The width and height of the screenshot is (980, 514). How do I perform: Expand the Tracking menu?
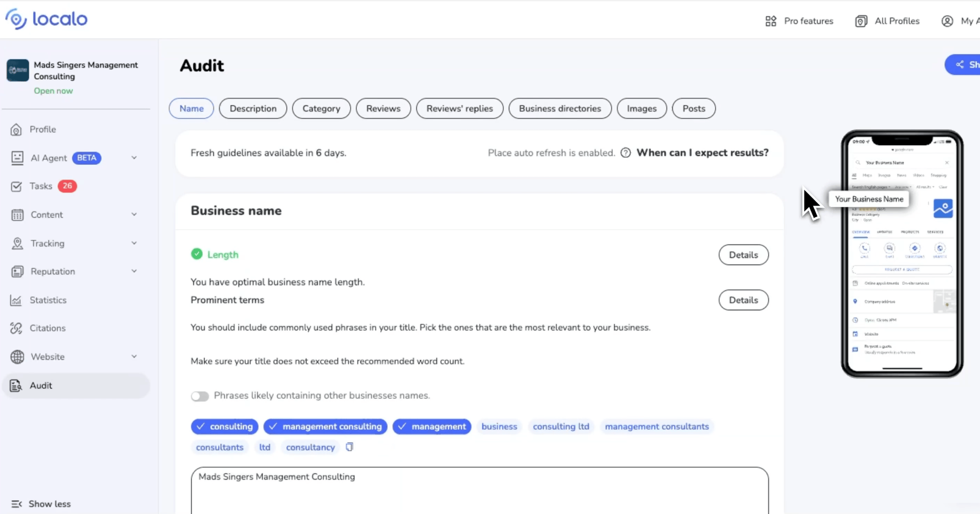[134, 243]
